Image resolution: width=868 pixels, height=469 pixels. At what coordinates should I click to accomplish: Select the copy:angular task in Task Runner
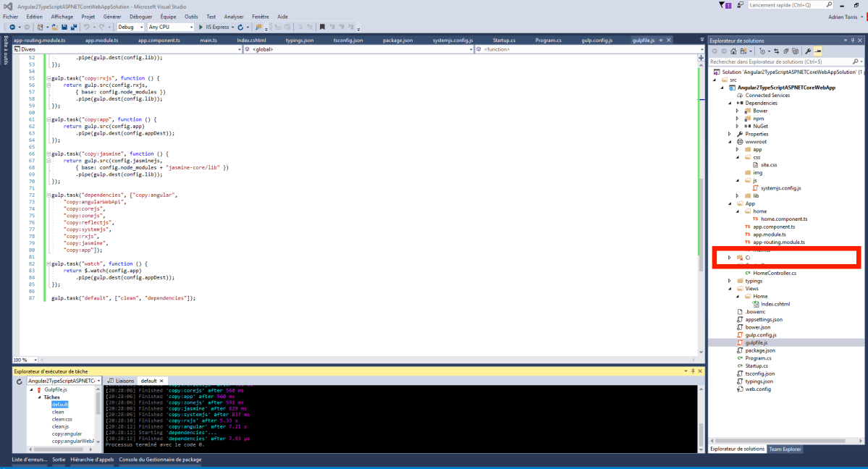(x=67, y=434)
